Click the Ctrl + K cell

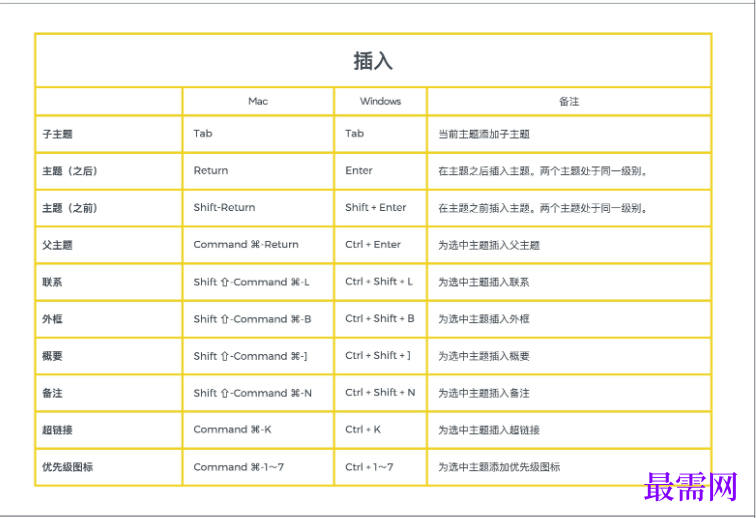(363, 429)
